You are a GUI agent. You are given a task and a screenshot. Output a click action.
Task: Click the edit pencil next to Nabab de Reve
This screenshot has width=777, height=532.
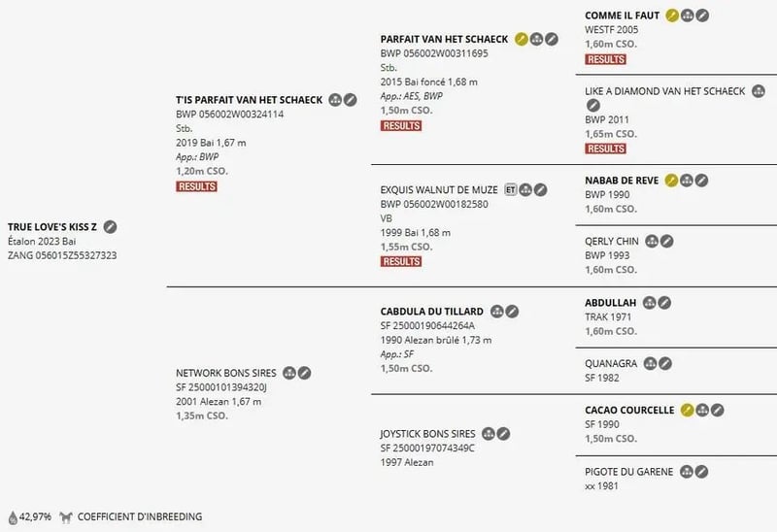click(702, 181)
